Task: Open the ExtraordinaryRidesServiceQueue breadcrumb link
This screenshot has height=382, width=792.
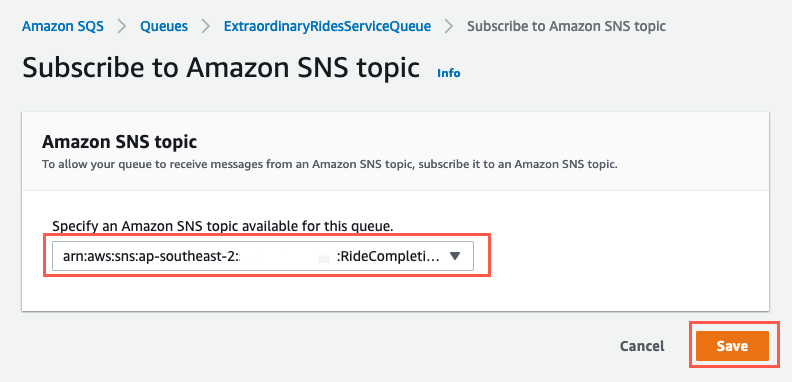Action: (327, 26)
